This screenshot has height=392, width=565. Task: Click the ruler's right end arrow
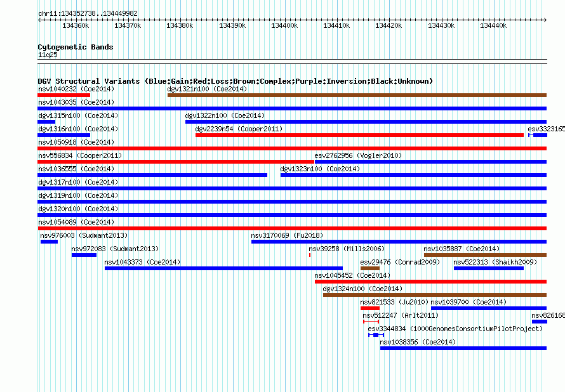[x=545, y=20]
